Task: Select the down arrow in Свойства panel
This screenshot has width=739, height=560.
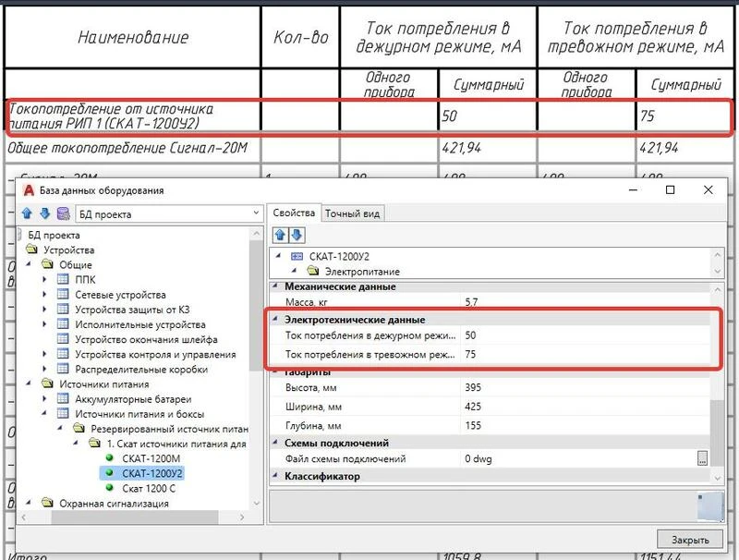Action: (x=296, y=232)
